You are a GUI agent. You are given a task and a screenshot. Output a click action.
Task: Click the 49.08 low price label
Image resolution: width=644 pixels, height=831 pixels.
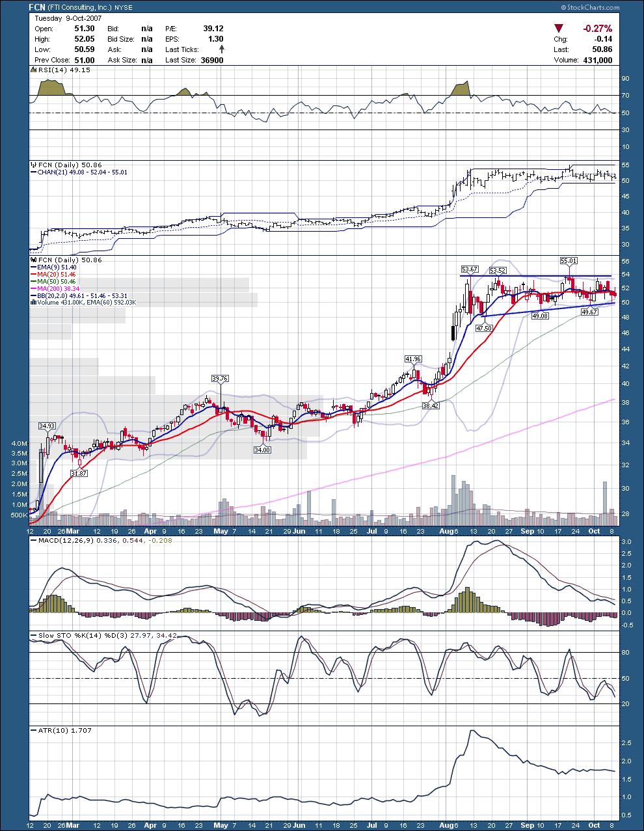pyautogui.click(x=540, y=315)
